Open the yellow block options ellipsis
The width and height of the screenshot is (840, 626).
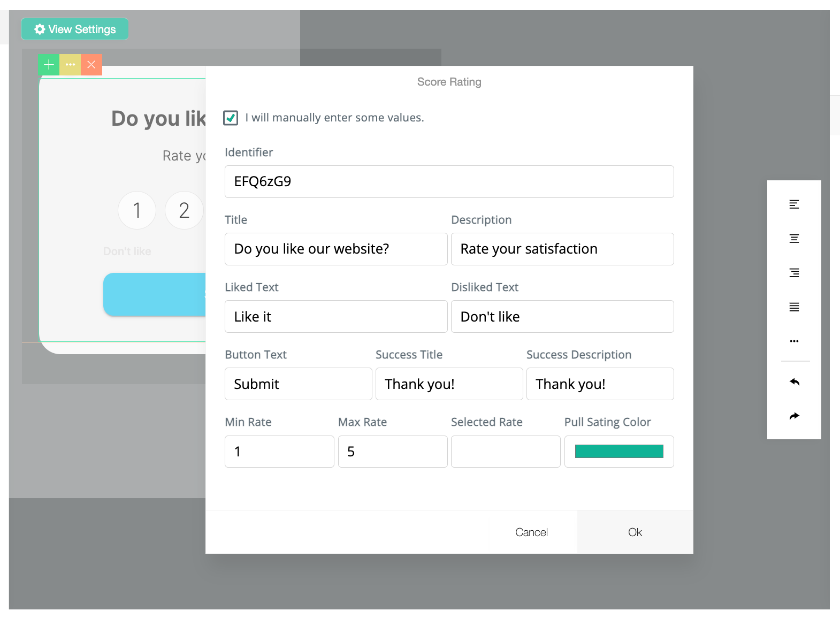(70, 65)
